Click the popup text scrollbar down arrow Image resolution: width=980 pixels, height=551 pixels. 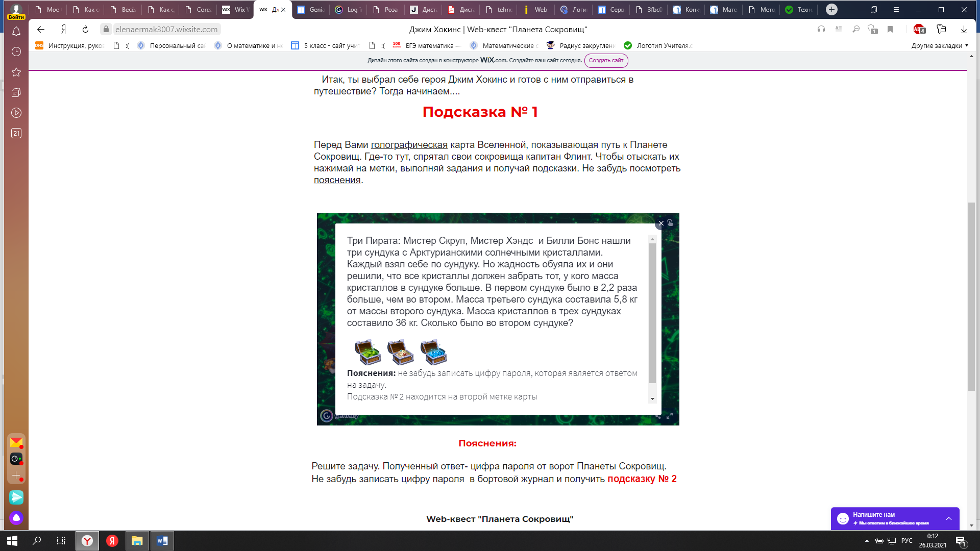tap(652, 399)
